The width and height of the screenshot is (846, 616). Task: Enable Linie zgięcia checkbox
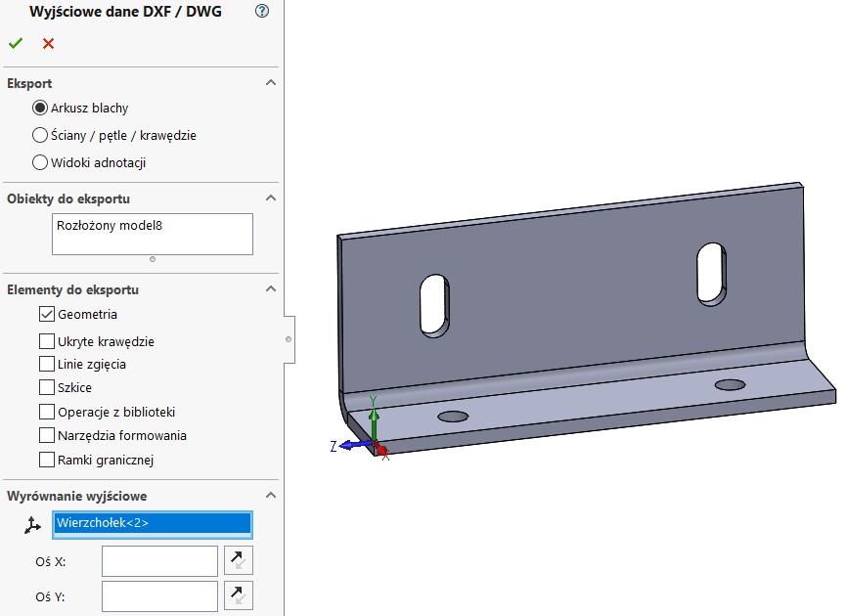(47, 364)
